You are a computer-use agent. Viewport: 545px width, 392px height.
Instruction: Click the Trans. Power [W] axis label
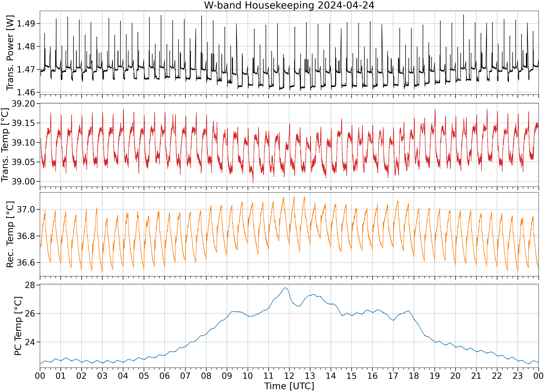(10, 53)
